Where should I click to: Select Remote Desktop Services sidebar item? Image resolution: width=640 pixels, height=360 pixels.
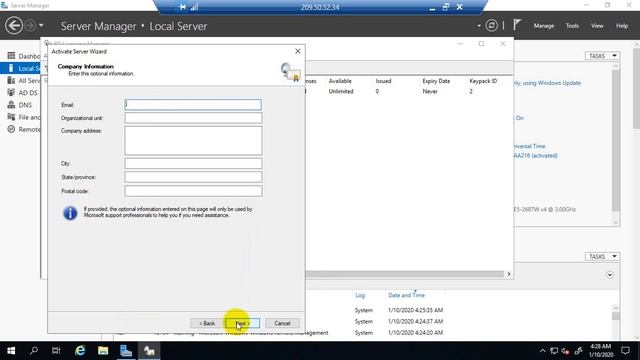point(24,129)
